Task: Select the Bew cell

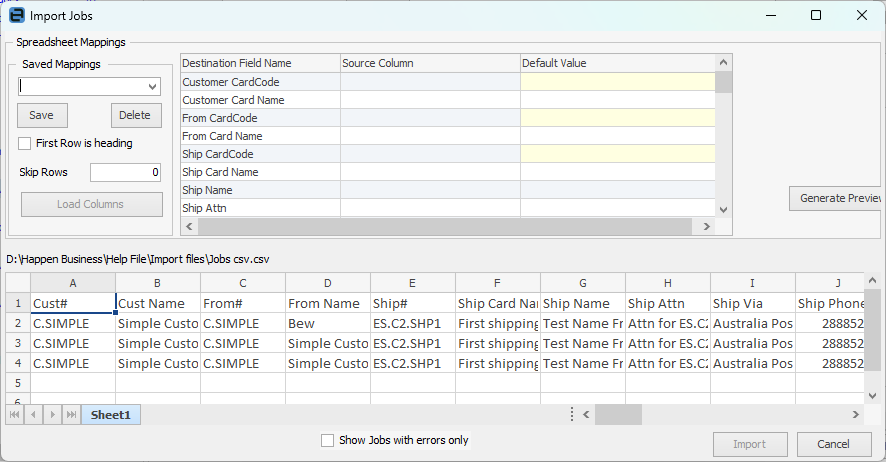Action: tap(328, 324)
